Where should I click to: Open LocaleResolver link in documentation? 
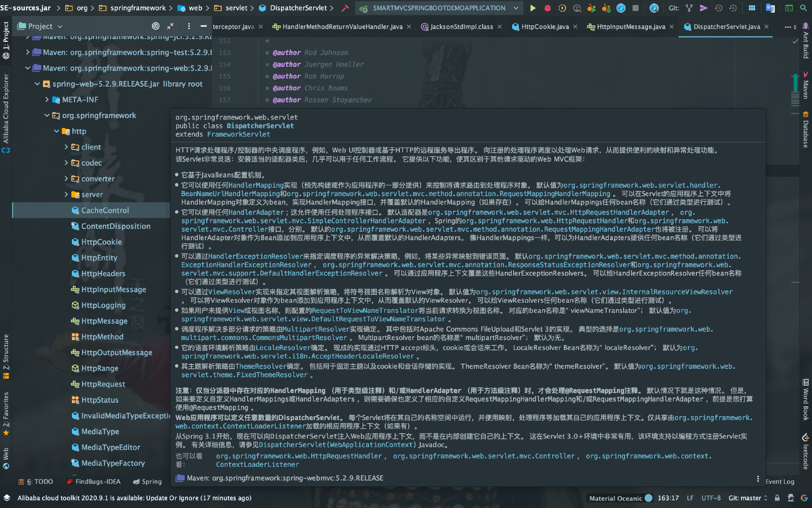pyautogui.click(x=283, y=348)
